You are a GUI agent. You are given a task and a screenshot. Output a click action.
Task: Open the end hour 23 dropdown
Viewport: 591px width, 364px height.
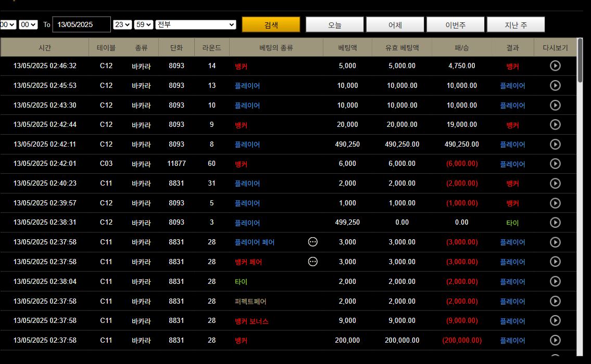122,24
